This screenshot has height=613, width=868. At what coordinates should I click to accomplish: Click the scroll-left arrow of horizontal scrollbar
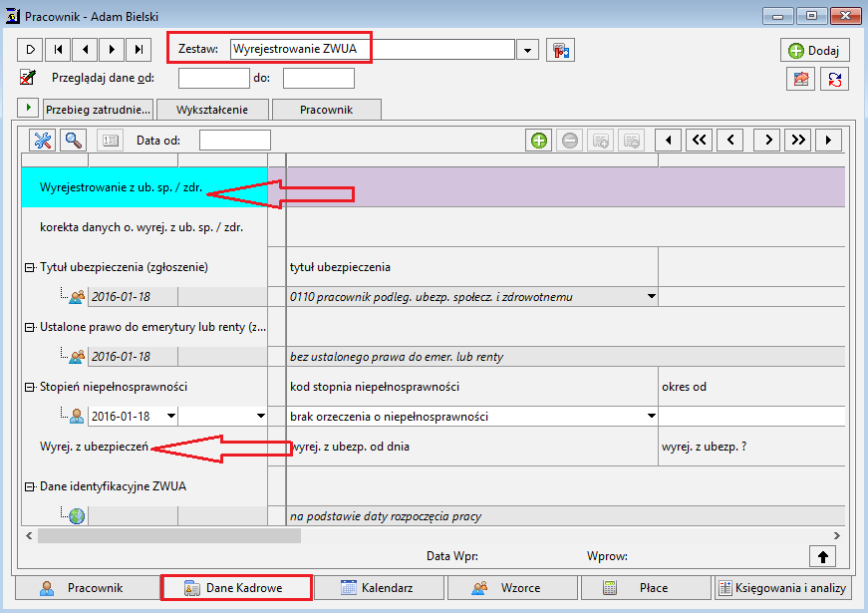click(29, 535)
